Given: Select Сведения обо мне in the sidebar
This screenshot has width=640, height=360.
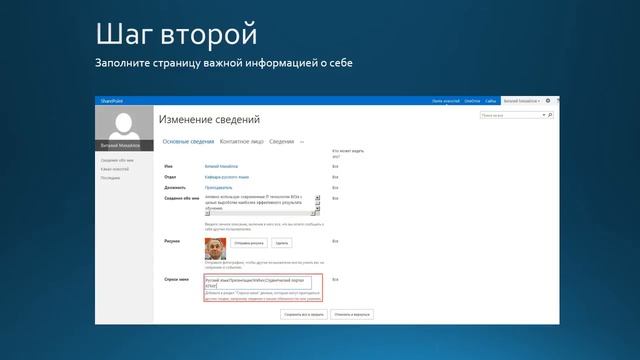Looking at the screenshot, I should click(x=117, y=160).
